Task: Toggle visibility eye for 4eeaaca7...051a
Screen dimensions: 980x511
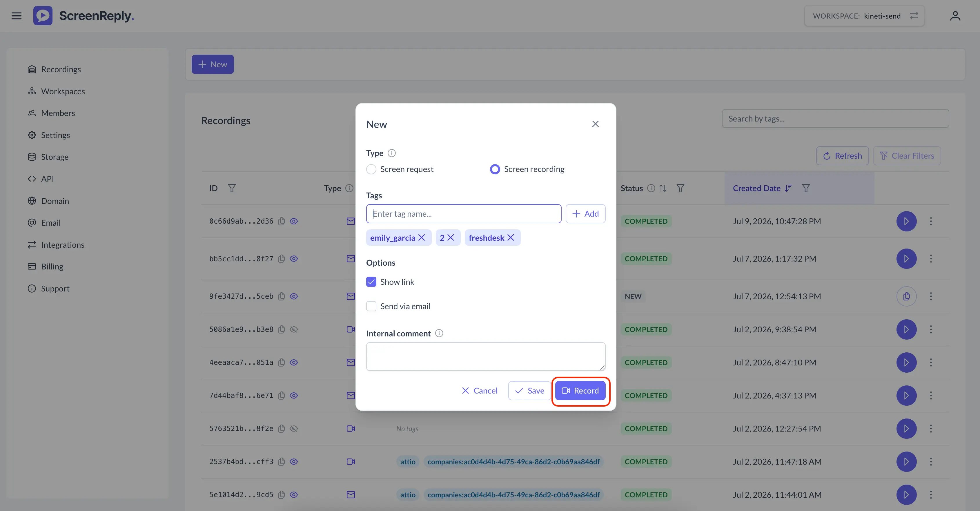Action: coord(294,363)
